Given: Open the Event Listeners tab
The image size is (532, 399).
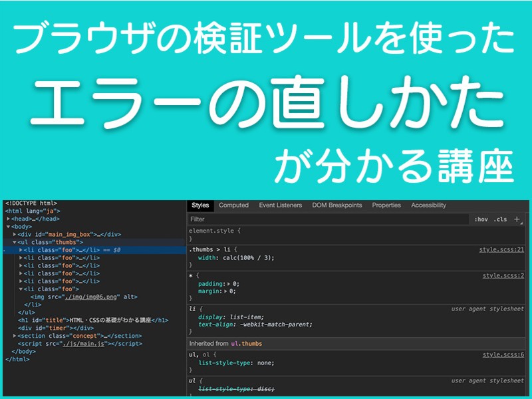Looking at the screenshot, I should 280,205.
